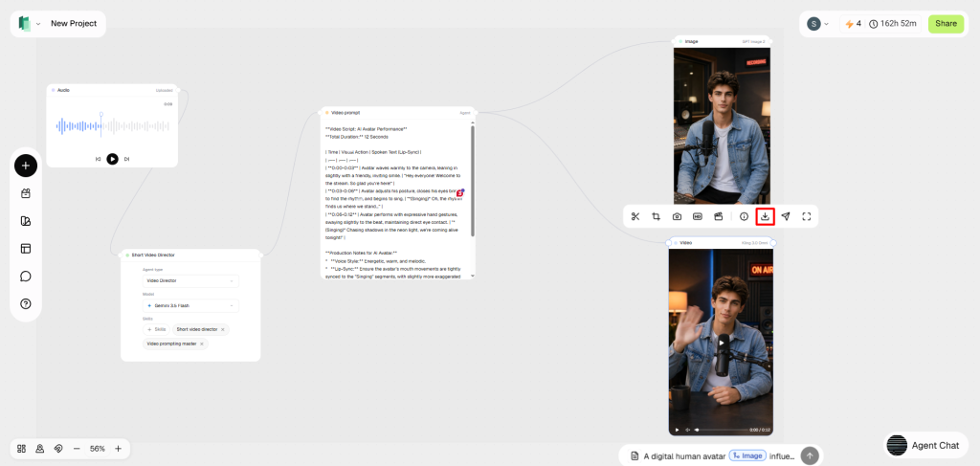This screenshot has width=980, height=466.
Task: Click the scissors cut tool in video toolbar
Action: click(635, 217)
